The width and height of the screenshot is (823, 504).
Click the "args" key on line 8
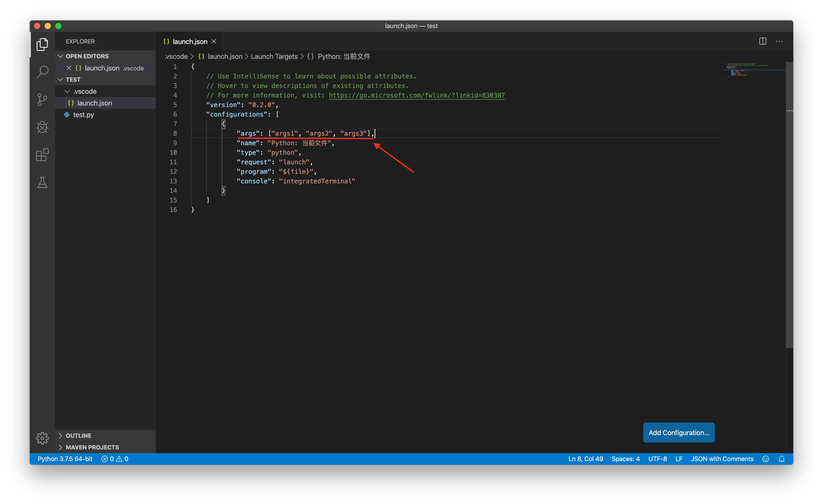[x=248, y=134]
